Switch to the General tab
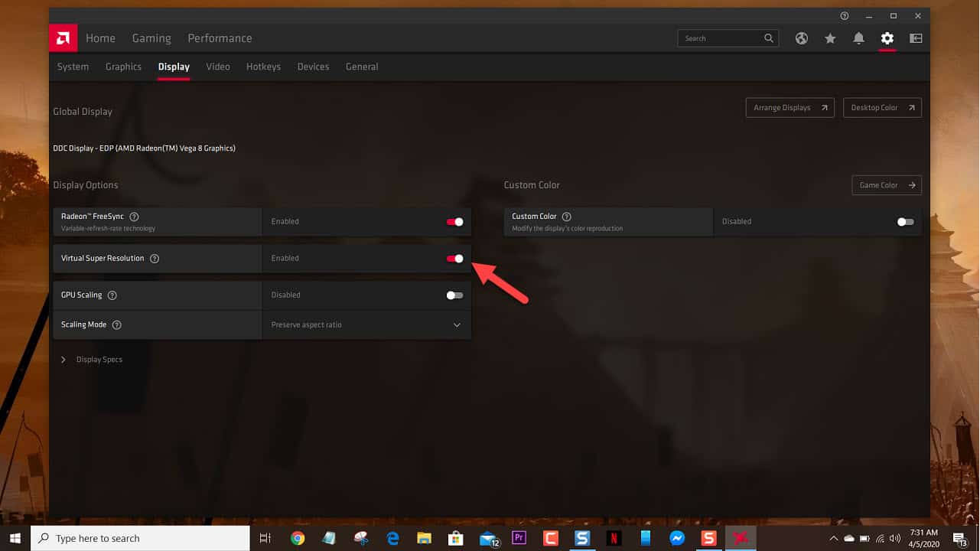The image size is (980, 551). tap(362, 67)
